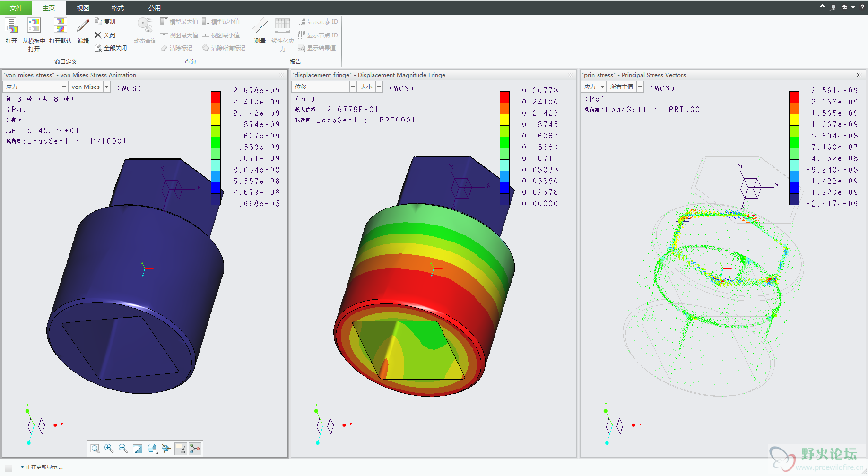Click the displacement_fringe window title text
The image size is (868, 476).
point(369,75)
